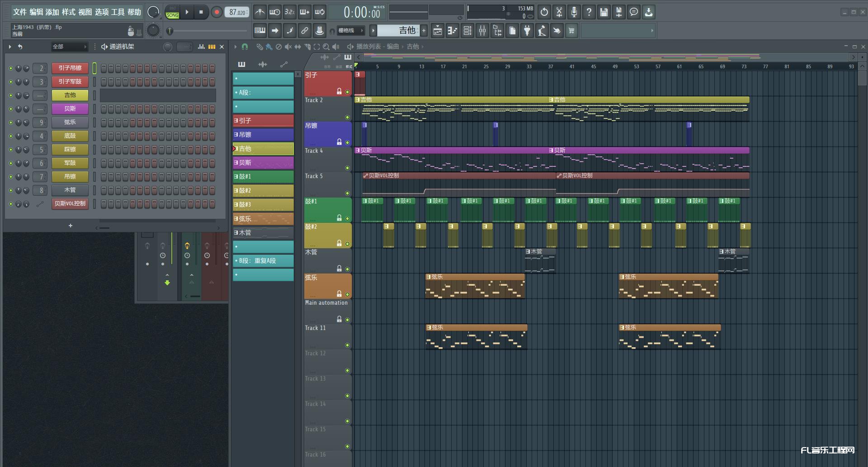Render as audio file icon
The image size is (868, 467).
click(x=619, y=12)
